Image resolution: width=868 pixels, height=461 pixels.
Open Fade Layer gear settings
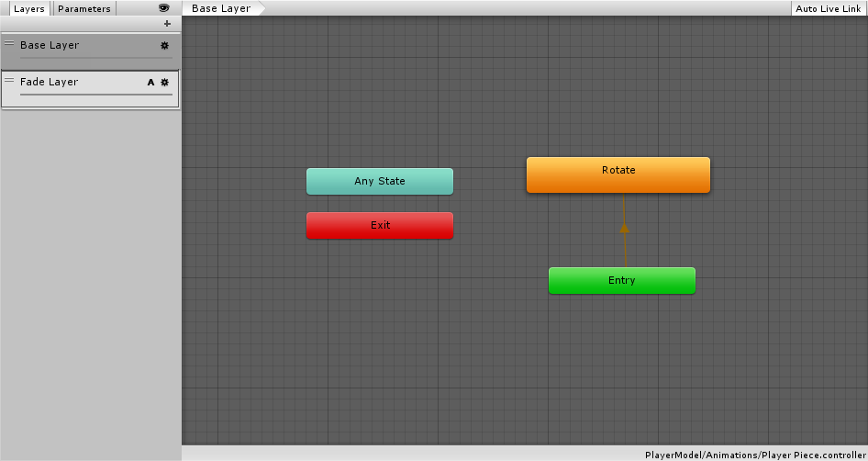pos(164,82)
